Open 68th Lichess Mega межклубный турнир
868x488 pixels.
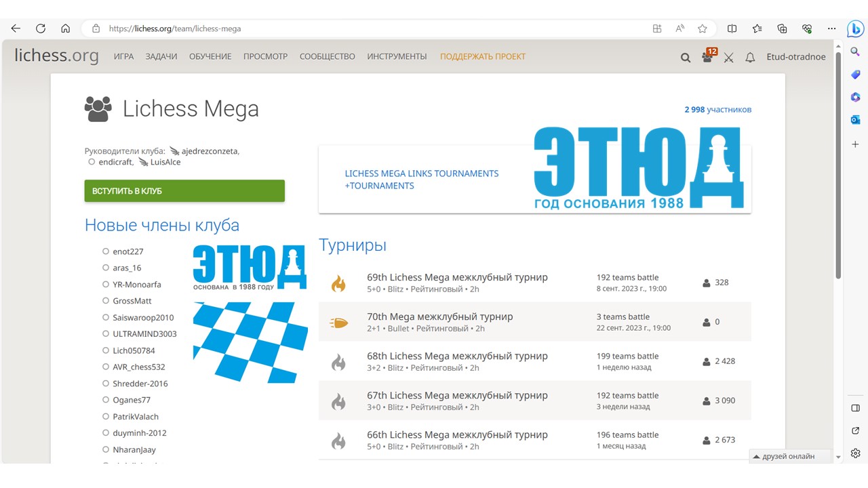pos(457,356)
